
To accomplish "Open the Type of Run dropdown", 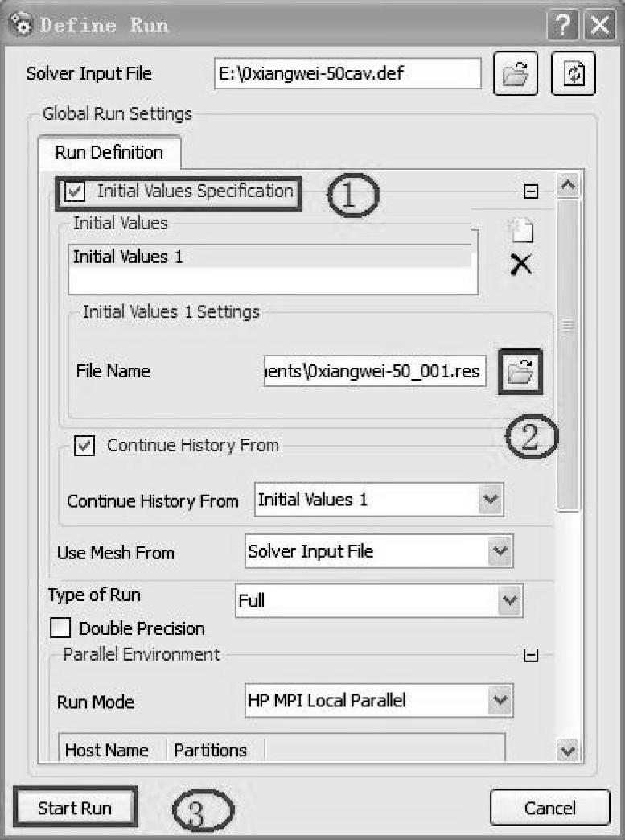I will coord(508,600).
